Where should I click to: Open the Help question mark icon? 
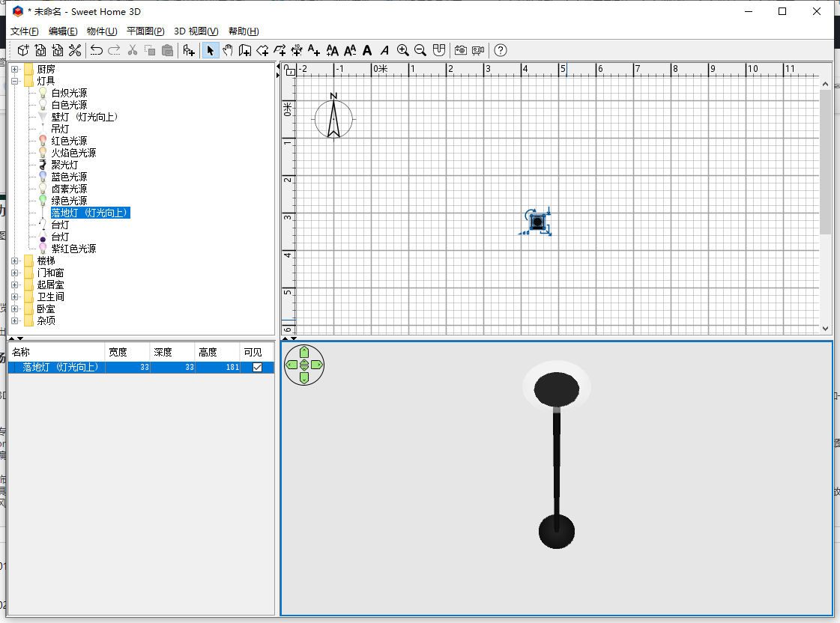[500, 50]
